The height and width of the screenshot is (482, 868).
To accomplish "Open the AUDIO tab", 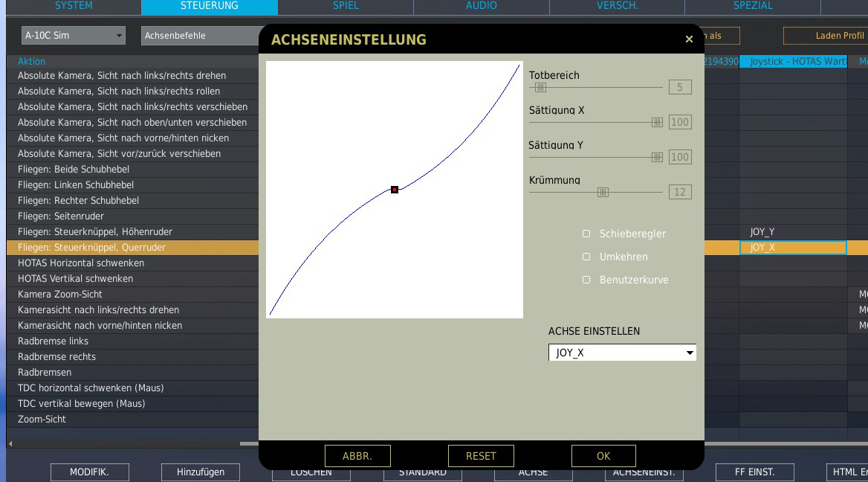I will (481, 6).
